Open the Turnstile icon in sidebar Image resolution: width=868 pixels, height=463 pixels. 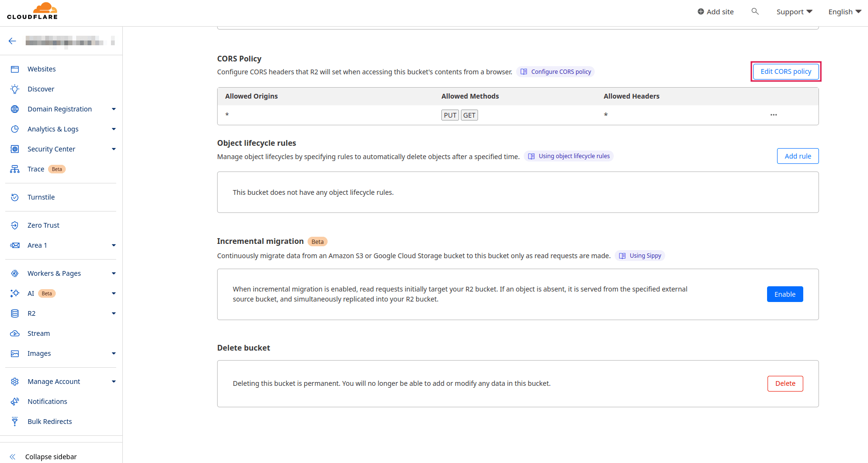[15, 197]
